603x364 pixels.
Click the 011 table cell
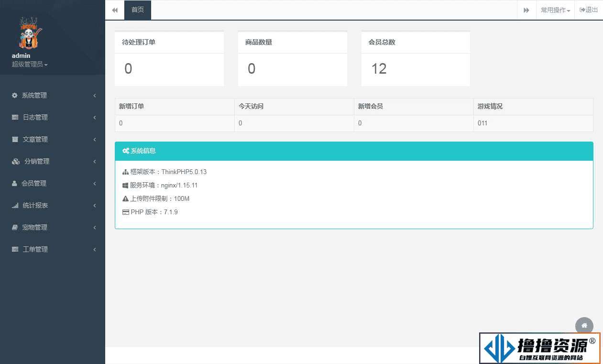pyautogui.click(x=533, y=123)
